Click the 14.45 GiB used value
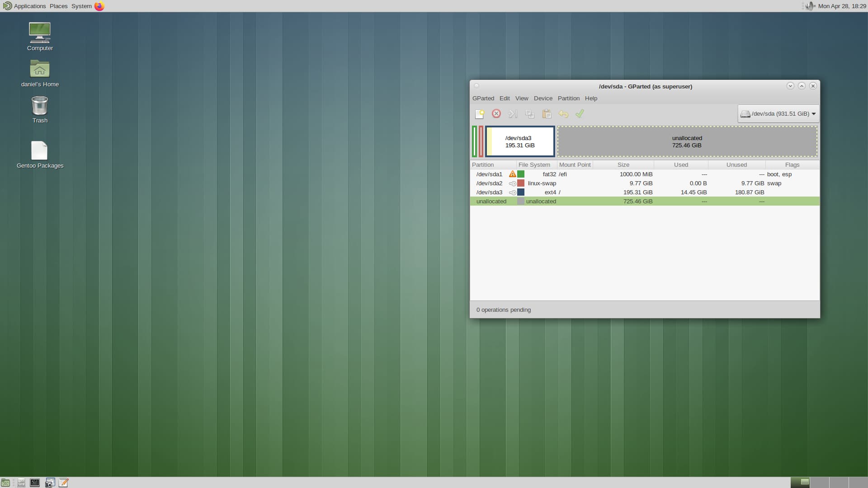This screenshot has height=488, width=868. [x=693, y=192]
